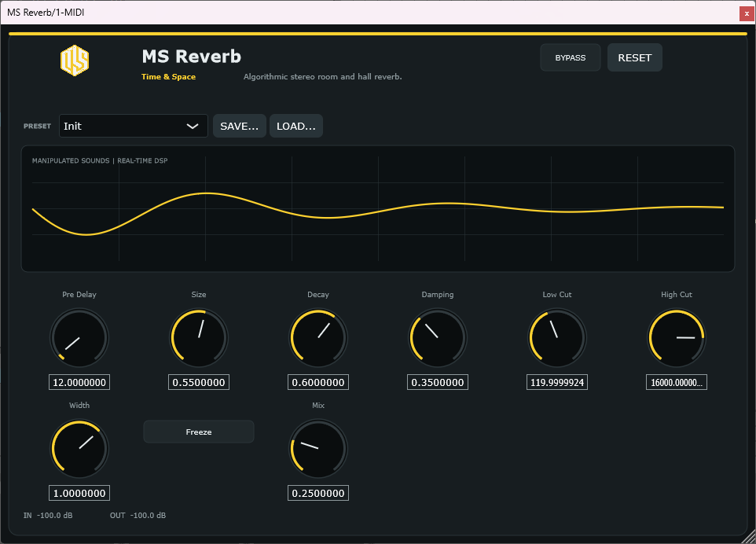This screenshot has width=756, height=544.
Task: Click the OUT -100.0 dB meter readout
Action: pyautogui.click(x=138, y=515)
